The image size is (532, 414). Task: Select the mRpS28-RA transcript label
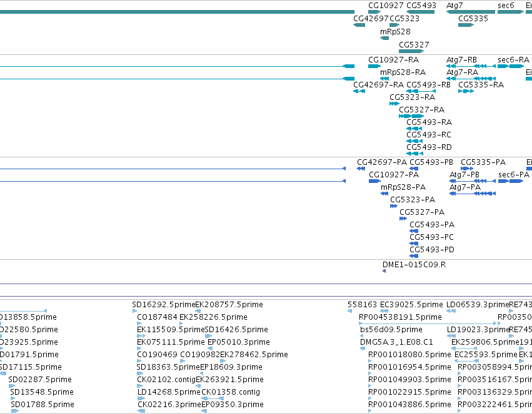point(403,72)
